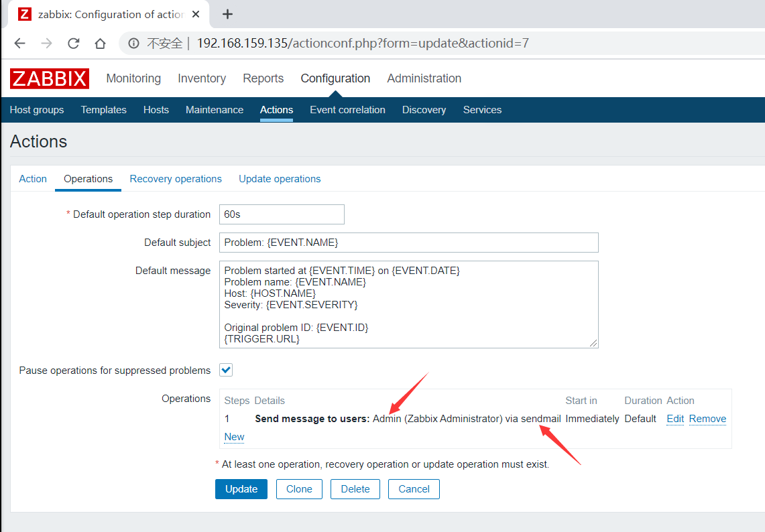Open the Monitoring menu
The height and width of the screenshot is (532, 765).
[x=133, y=78]
